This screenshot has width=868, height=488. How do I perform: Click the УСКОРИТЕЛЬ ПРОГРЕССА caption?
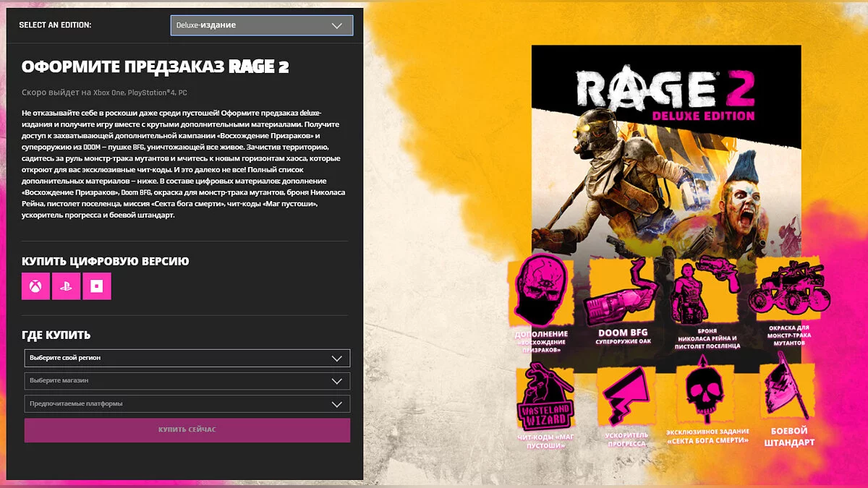626,440
